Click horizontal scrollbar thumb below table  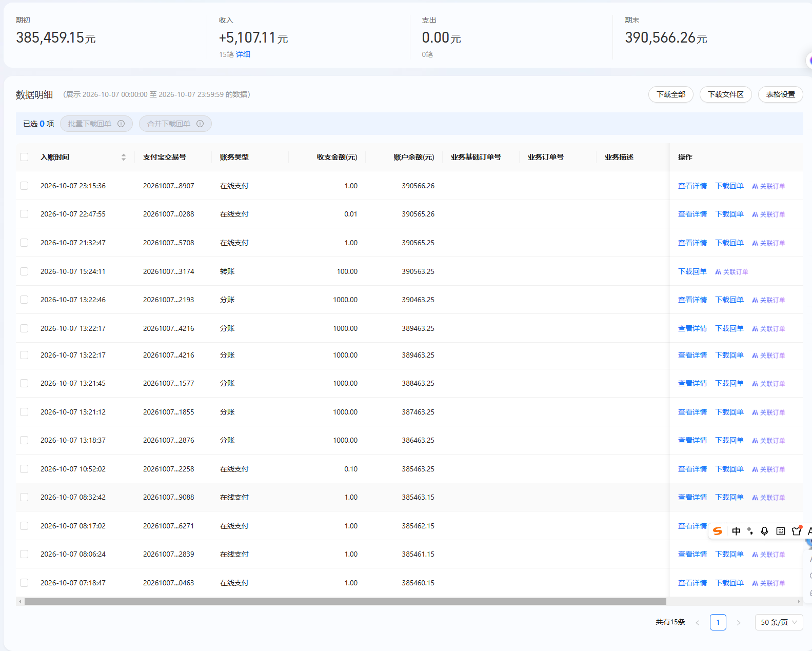[x=345, y=601]
